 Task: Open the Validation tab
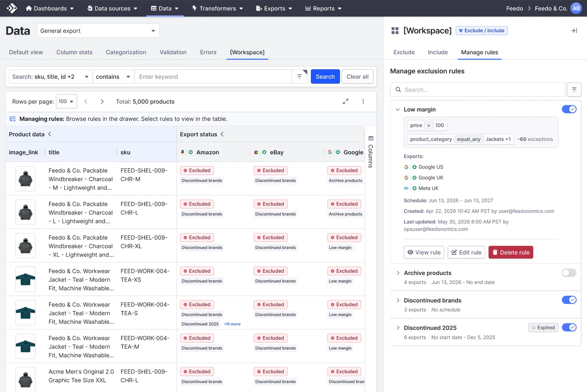pos(173,52)
